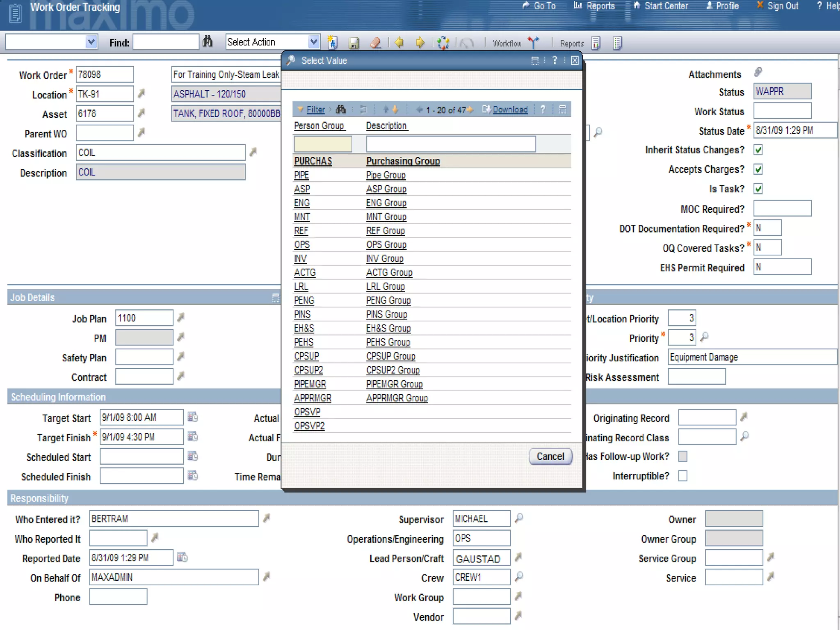Toggle the Is Task checkbox

pyautogui.click(x=758, y=189)
